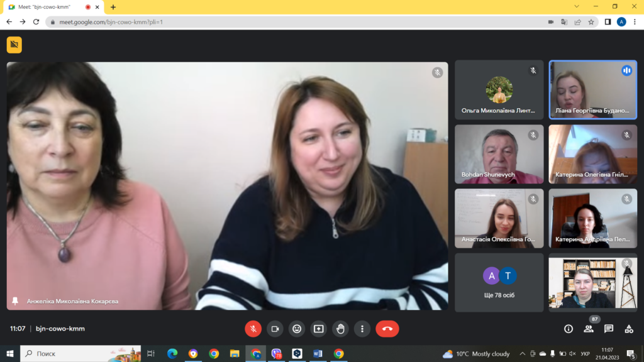This screenshot has height=362, width=644.
Task: Click the 'Ще 78 осіб' more participants tile
Action: point(499,282)
